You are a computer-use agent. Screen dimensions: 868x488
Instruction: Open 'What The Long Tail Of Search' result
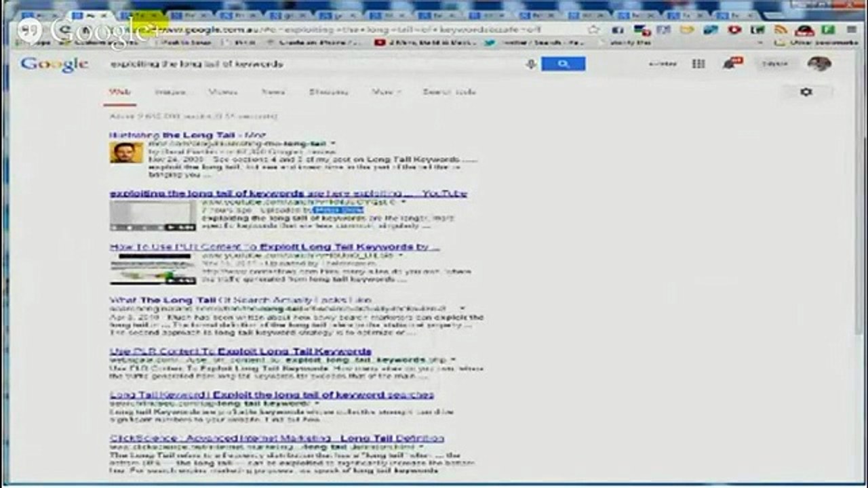(241, 300)
